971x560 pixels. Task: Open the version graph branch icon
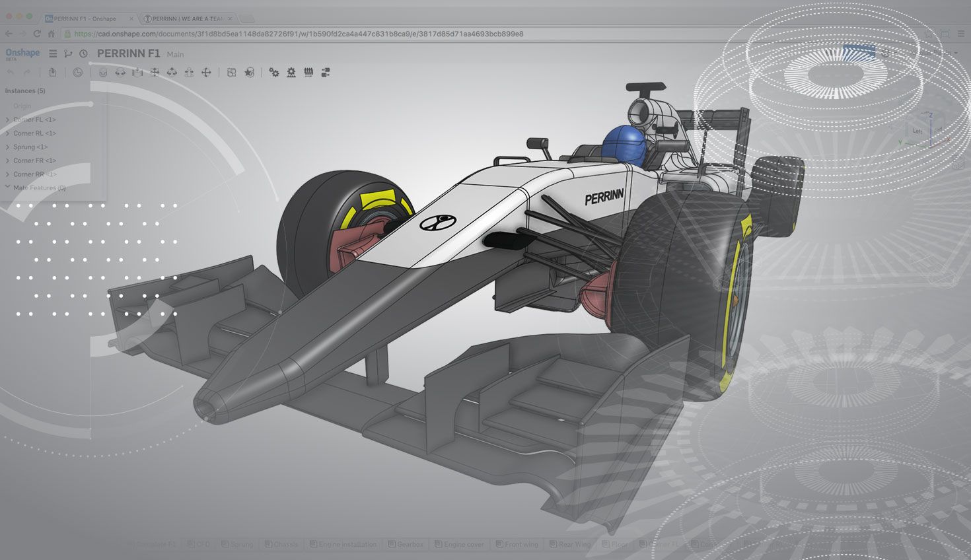(68, 54)
